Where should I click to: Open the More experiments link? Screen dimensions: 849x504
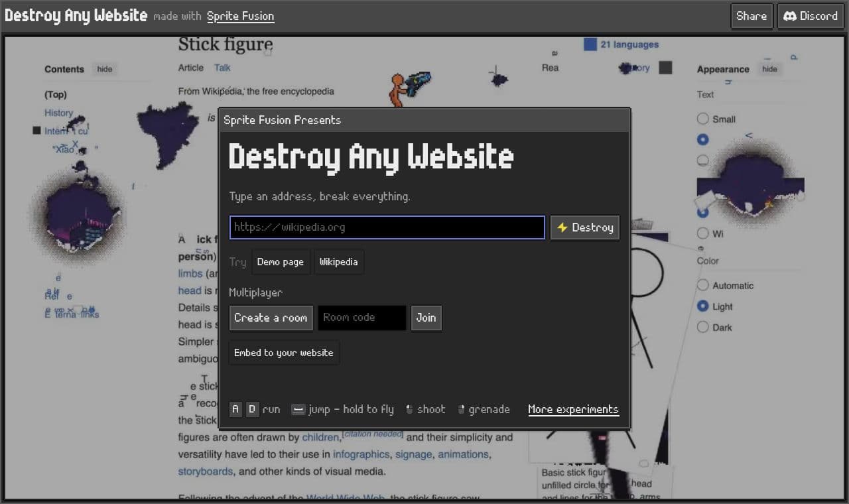pos(573,409)
